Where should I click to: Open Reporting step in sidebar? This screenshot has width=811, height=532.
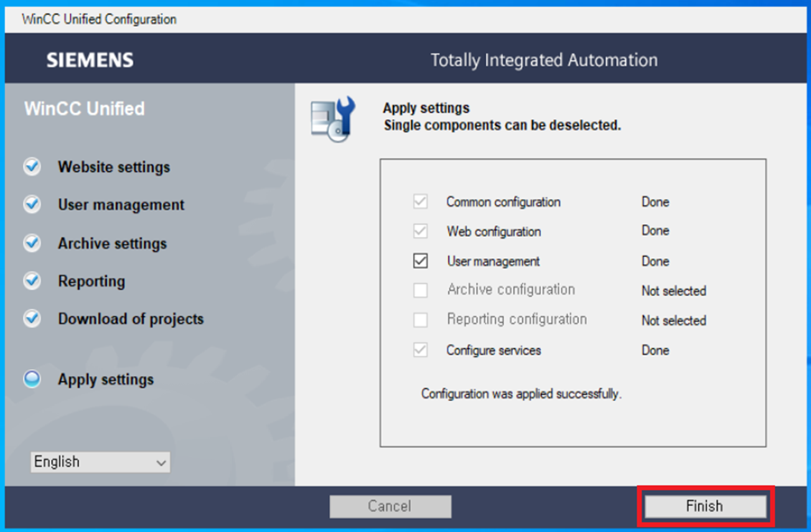pos(91,281)
